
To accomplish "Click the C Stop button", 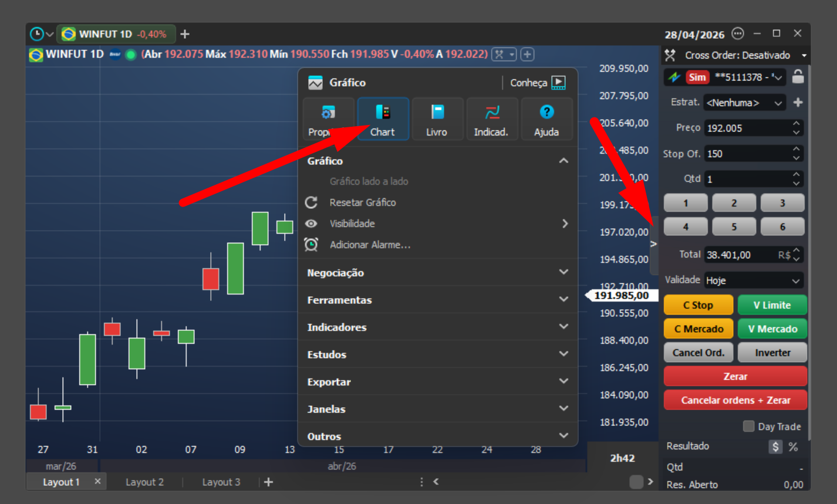I will coord(698,305).
